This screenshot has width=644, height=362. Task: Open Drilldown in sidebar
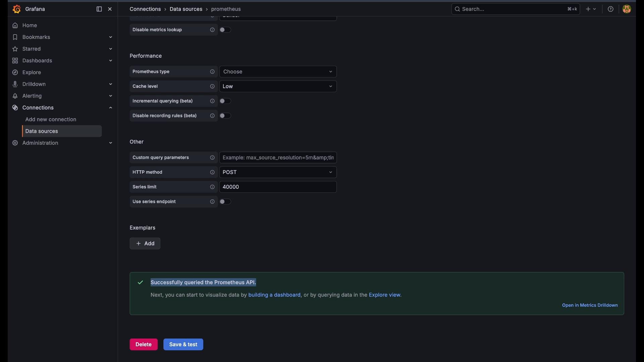[x=34, y=84]
